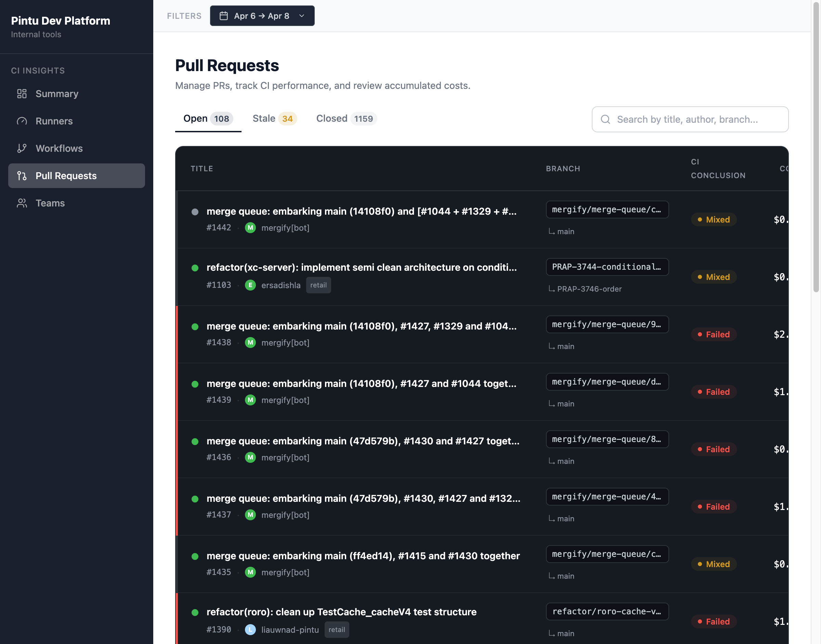Click the Failed badge on PR #1438

713,334
